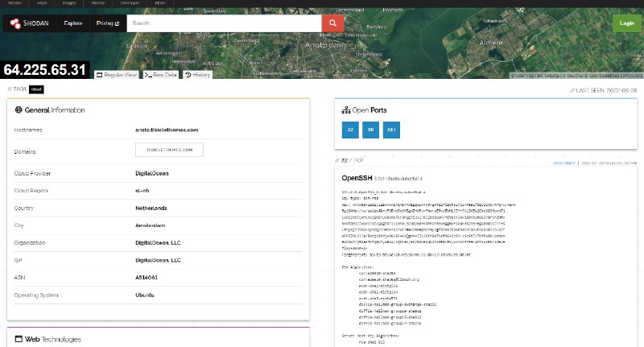The width and height of the screenshot is (644, 347).
Task: Click the Open Ports network icon
Action: 346,110
